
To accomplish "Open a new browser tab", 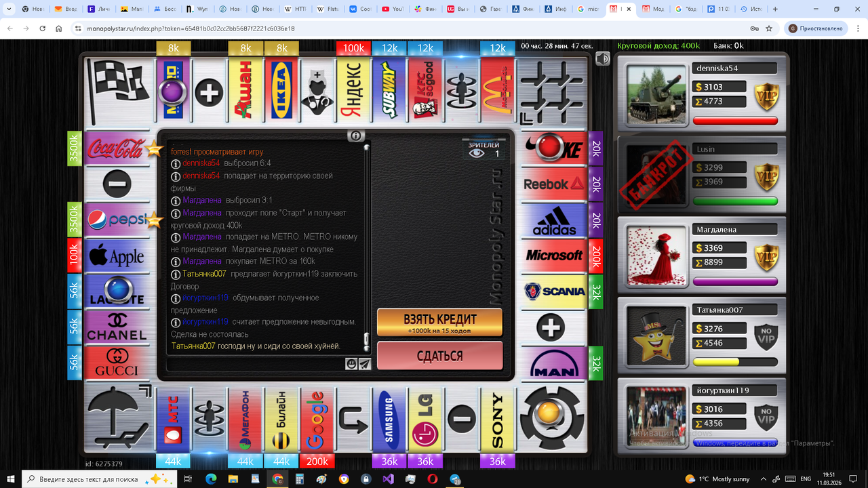I will click(775, 9).
